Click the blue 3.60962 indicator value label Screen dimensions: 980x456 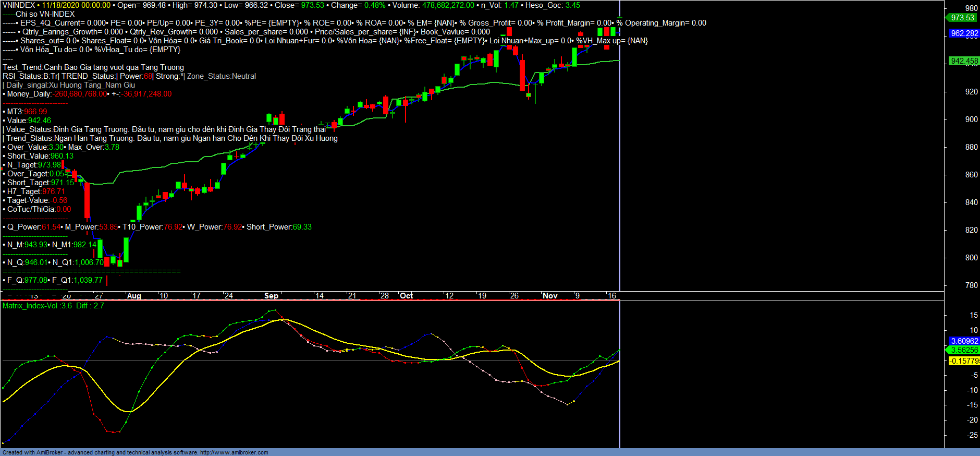(964, 341)
